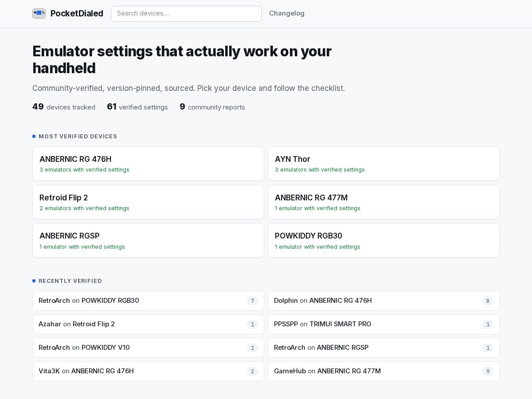Click the count badge 2 on Vita3K row
The height and width of the screenshot is (399, 532).
pyautogui.click(x=252, y=372)
